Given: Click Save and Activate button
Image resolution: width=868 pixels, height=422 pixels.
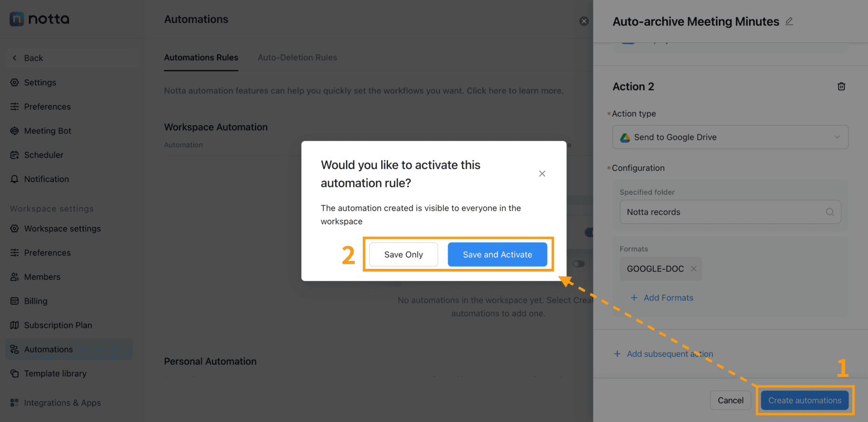Looking at the screenshot, I should coord(497,255).
